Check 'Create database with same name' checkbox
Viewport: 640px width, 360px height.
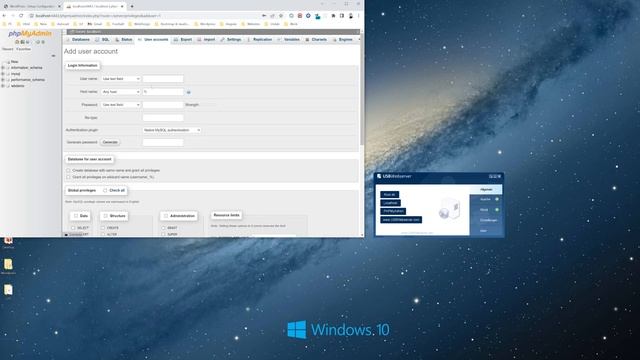(x=68, y=170)
